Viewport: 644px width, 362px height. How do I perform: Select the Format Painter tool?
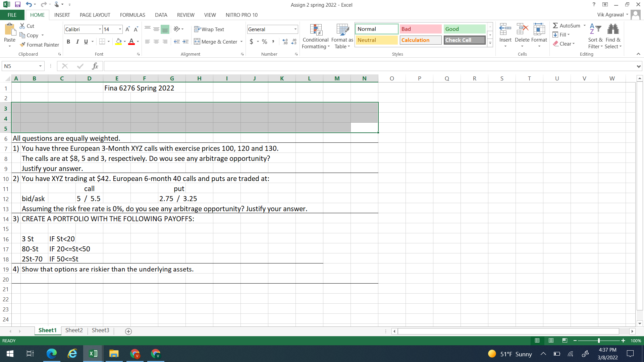click(39, 45)
